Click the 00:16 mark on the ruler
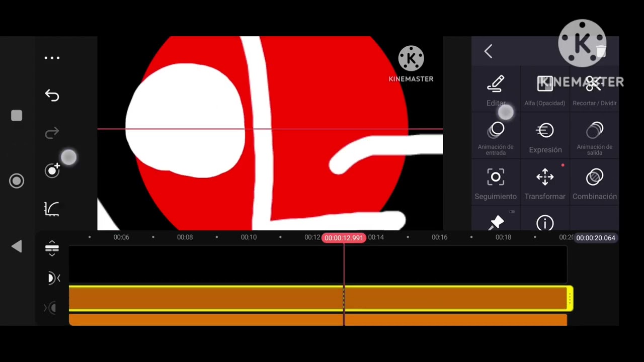Image resolution: width=644 pixels, height=362 pixels. tap(439, 237)
